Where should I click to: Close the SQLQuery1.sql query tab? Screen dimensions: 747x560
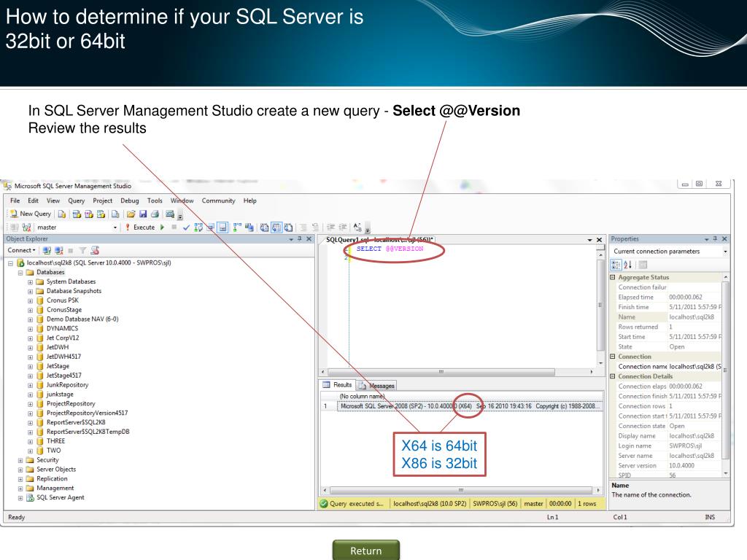click(600, 240)
